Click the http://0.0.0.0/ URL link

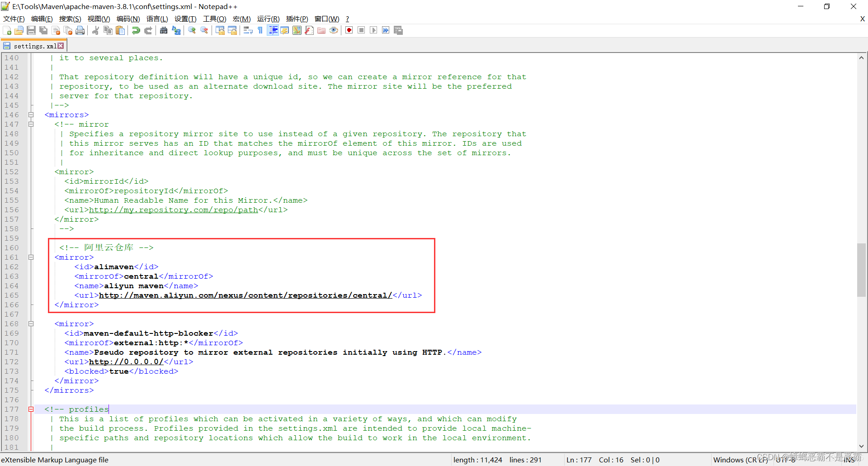coord(126,362)
